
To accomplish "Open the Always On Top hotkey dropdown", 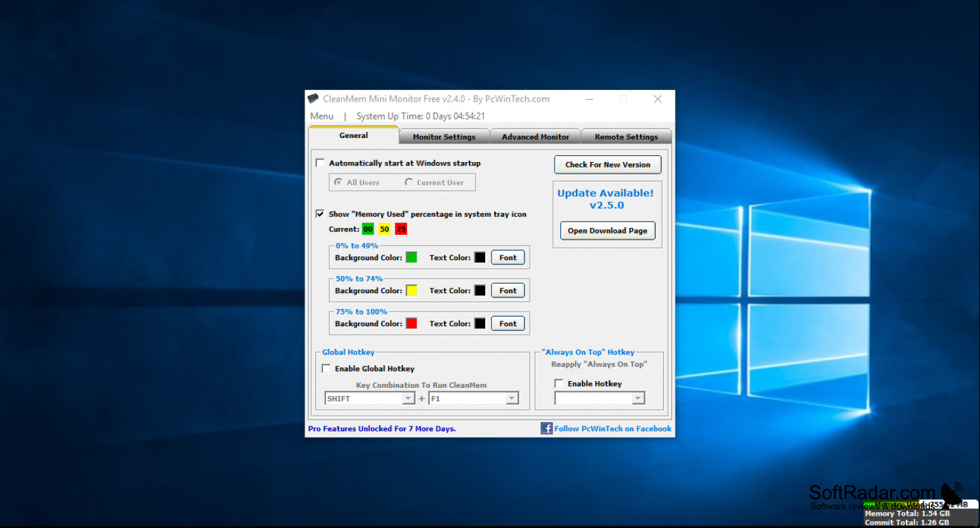I will (x=638, y=398).
